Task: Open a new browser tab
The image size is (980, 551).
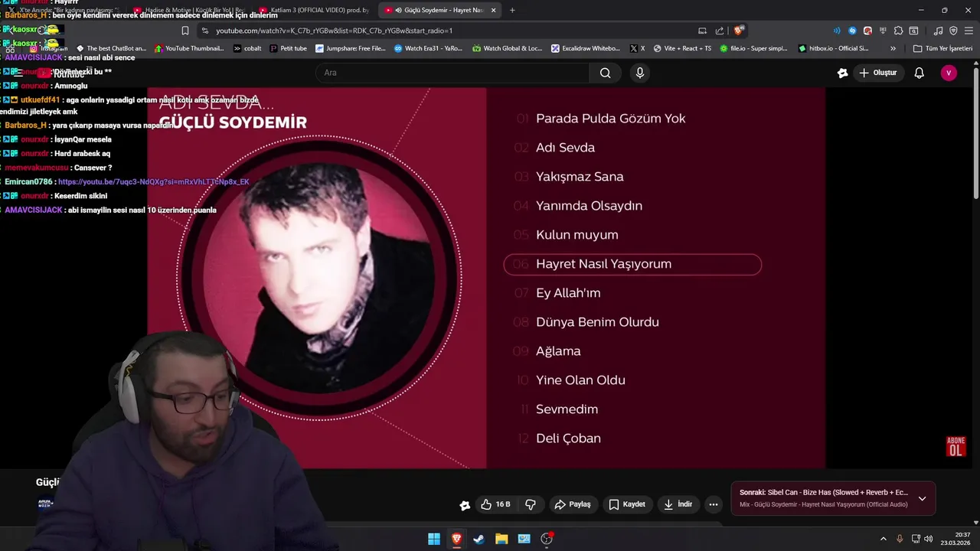Action: tap(512, 10)
